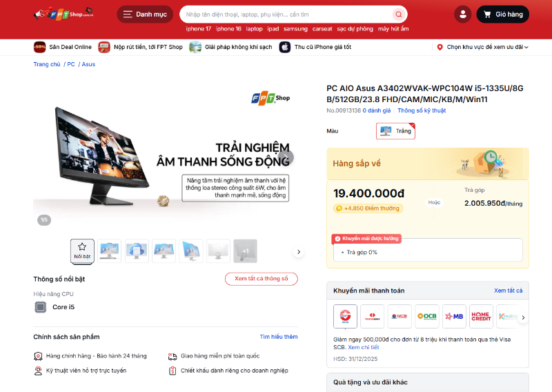
Task: Go to Trang chủ breadcrumb
Action: (47, 64)
